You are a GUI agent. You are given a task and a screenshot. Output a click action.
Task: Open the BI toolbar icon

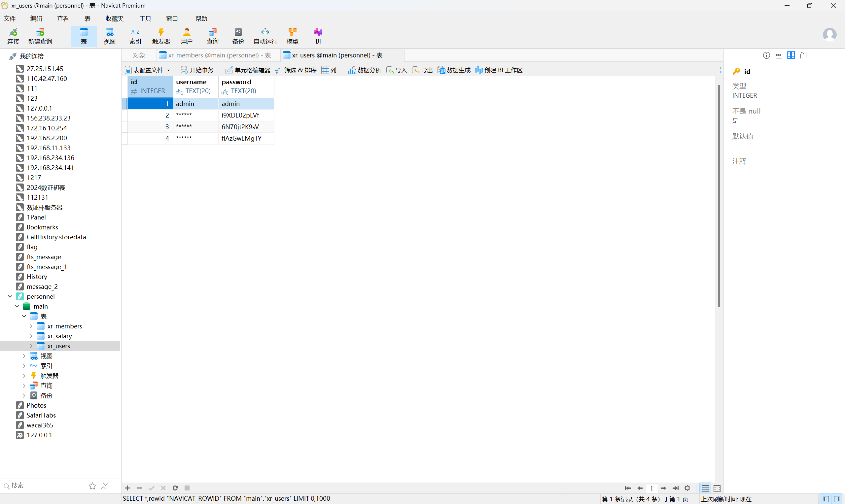coord(318,36)
